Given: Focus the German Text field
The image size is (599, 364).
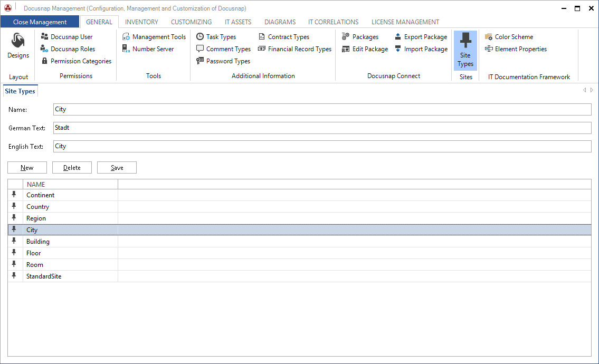Looking at the screenshot, I should pyautogui.click(x=322, y=128).
